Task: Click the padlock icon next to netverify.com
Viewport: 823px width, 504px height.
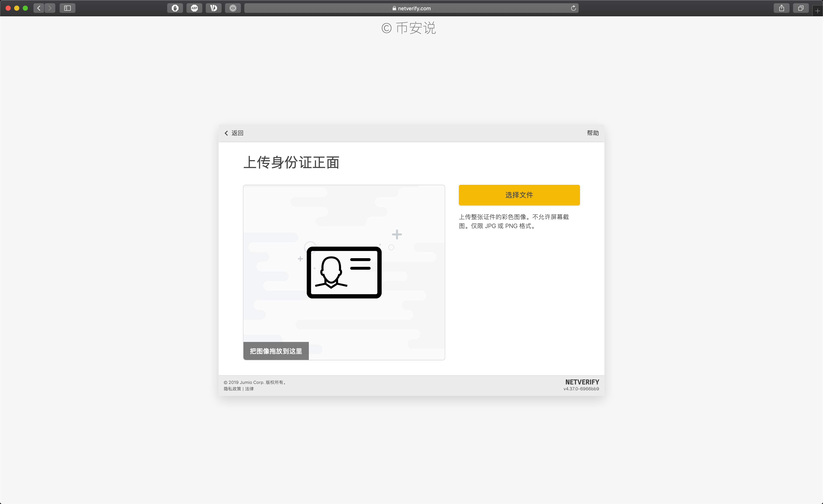Action: pyautogui.click(x=394, y=8)
